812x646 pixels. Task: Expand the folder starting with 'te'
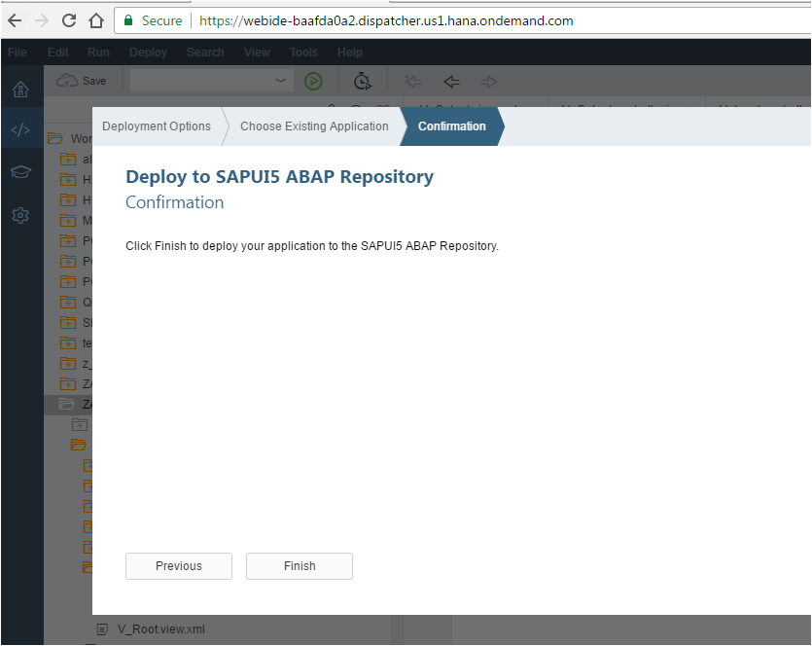click(x=68, y=343)
